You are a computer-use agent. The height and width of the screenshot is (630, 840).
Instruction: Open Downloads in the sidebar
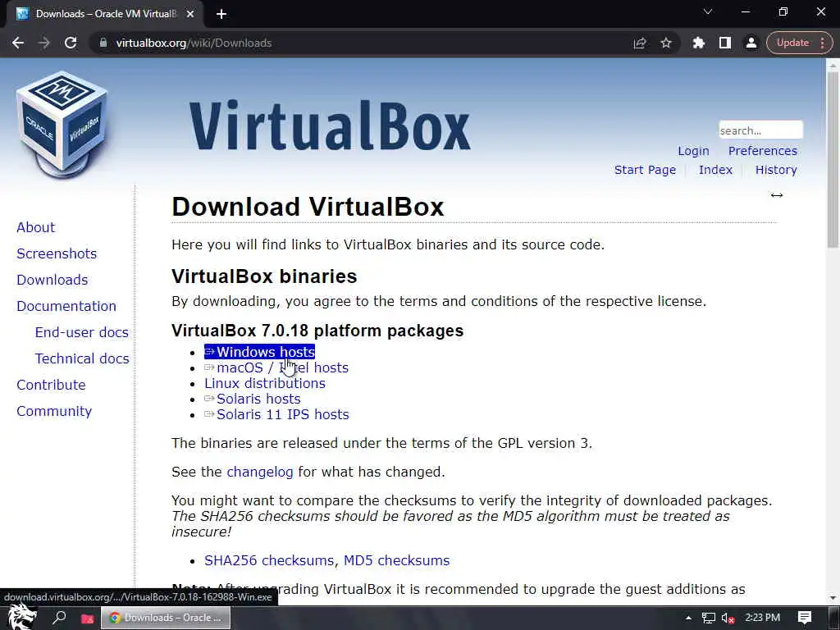(52, 280)
